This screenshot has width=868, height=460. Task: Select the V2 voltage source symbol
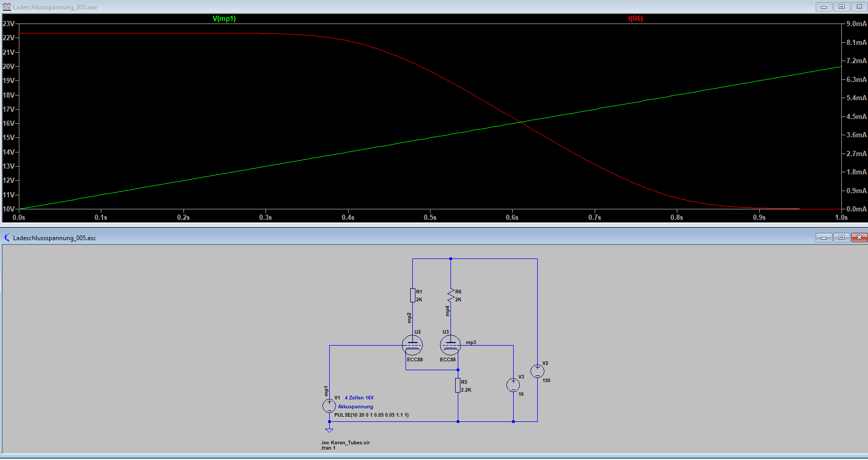537,371
